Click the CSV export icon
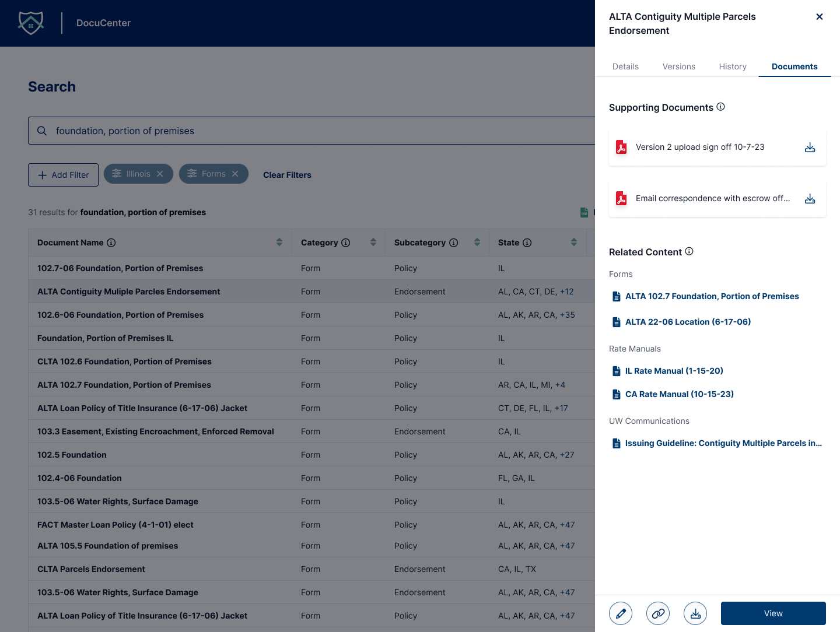The height and width of the screenshot is (632, 840). (x=584, y=213)
